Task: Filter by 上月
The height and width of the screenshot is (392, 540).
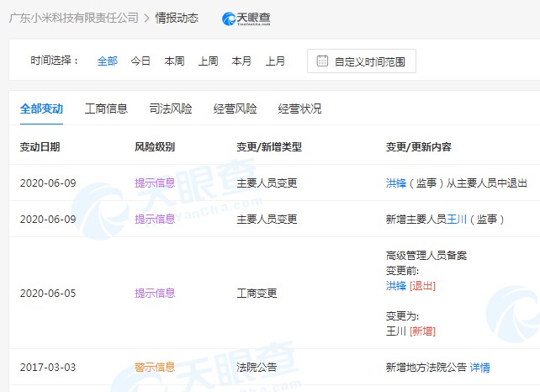Action: click(275, 61)
